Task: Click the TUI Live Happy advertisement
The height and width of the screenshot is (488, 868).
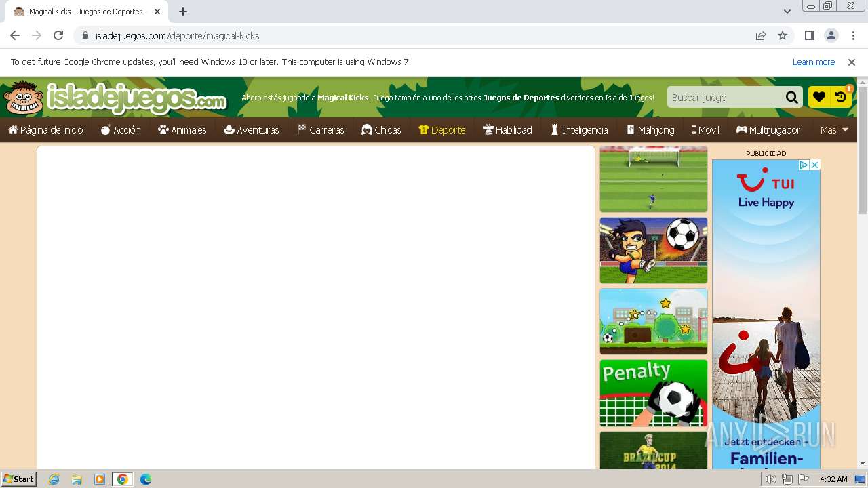Action: (x=766, y=314)
